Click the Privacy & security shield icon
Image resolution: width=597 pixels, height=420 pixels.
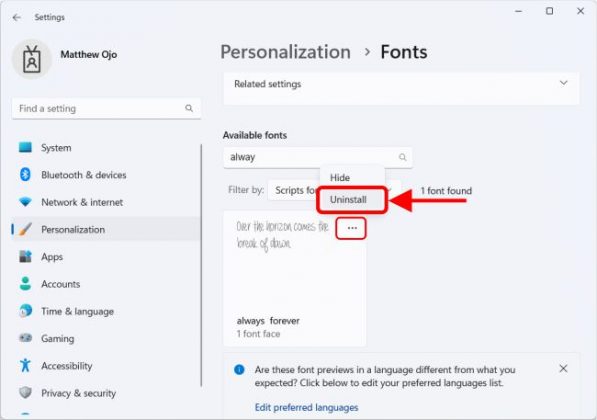coord(26,393)
